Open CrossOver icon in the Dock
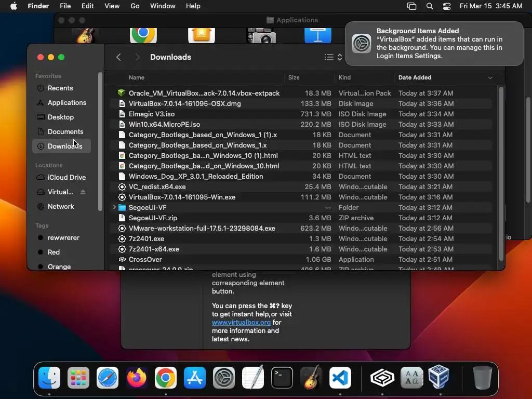 (x=382, y=377)
